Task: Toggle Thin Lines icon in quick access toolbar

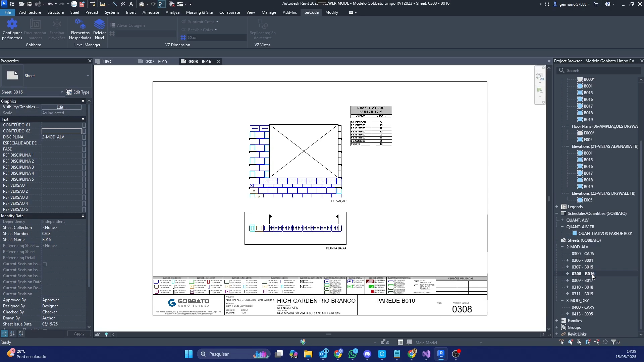Action: [162, 4]
